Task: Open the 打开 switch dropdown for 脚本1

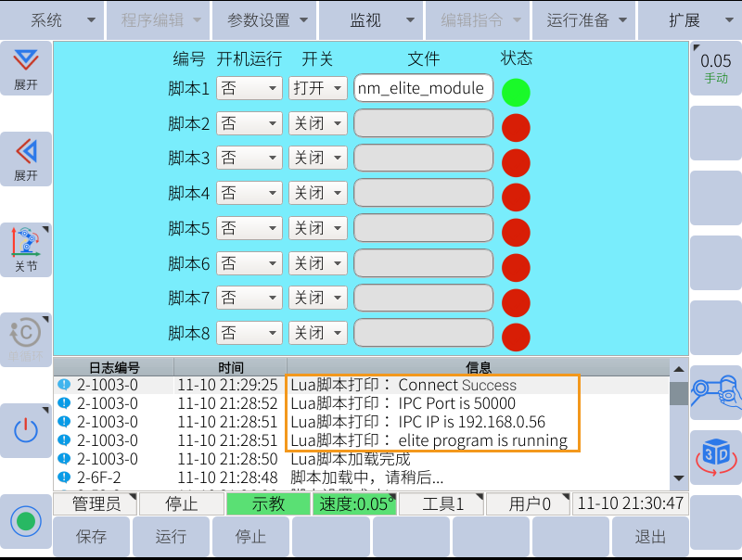Action: tap(318, 88)
